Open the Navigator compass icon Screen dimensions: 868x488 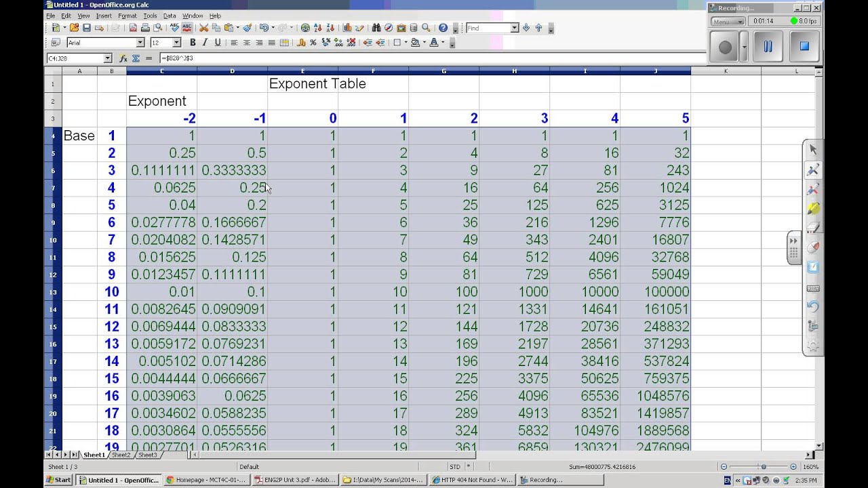coord(389,28)
